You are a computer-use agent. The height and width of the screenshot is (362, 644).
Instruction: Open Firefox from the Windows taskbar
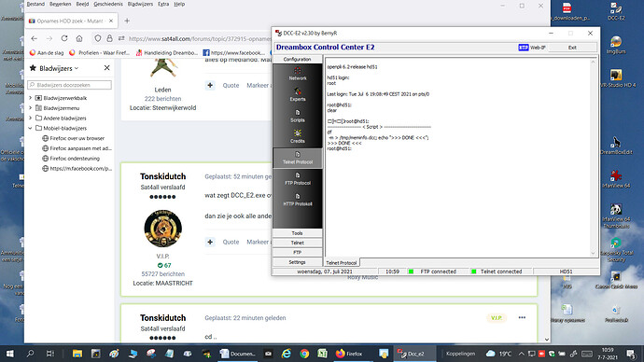[350, 354]
